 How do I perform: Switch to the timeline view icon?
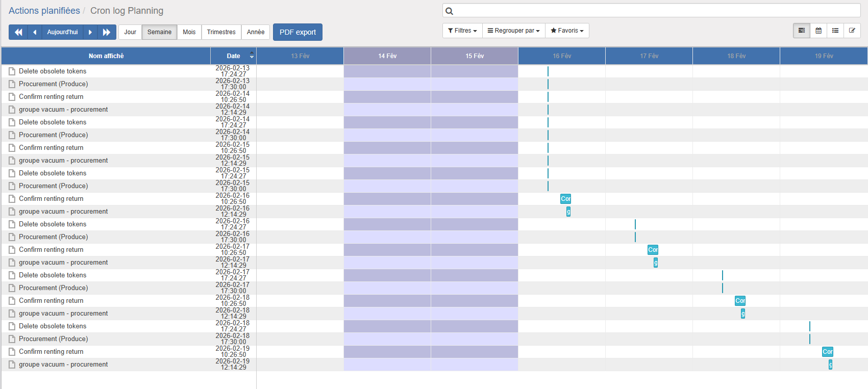coord(802,31)
